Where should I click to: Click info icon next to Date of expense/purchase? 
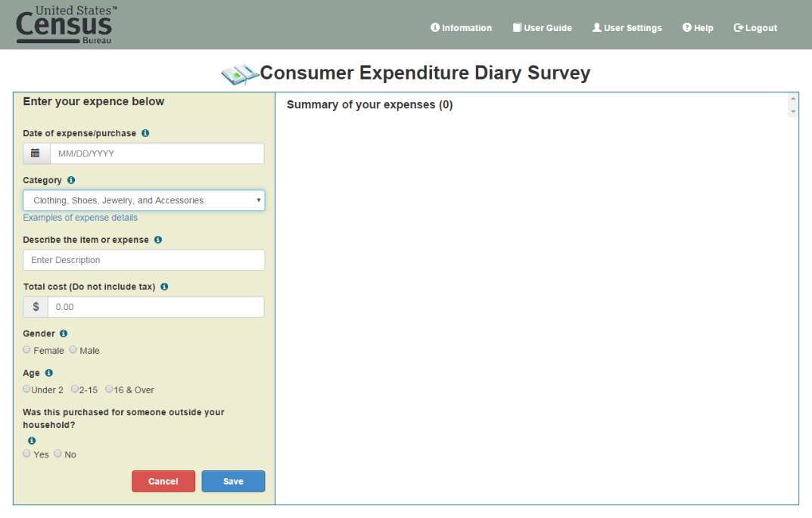point(145,133)
